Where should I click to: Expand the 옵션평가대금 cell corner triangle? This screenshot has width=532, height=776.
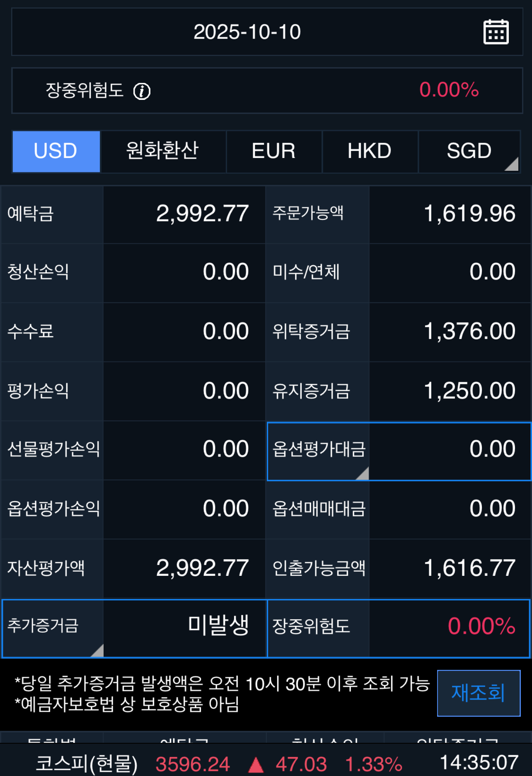coord(363,473)
